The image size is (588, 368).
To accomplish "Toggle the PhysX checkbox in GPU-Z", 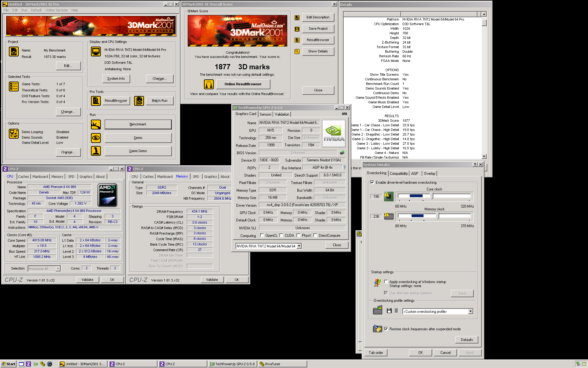I will [x=298, y=236].
